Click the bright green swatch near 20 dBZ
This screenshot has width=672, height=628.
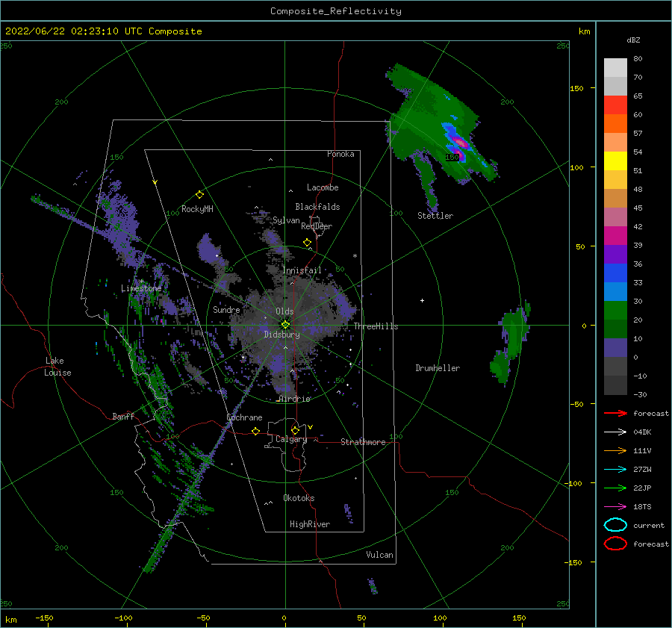615,311
